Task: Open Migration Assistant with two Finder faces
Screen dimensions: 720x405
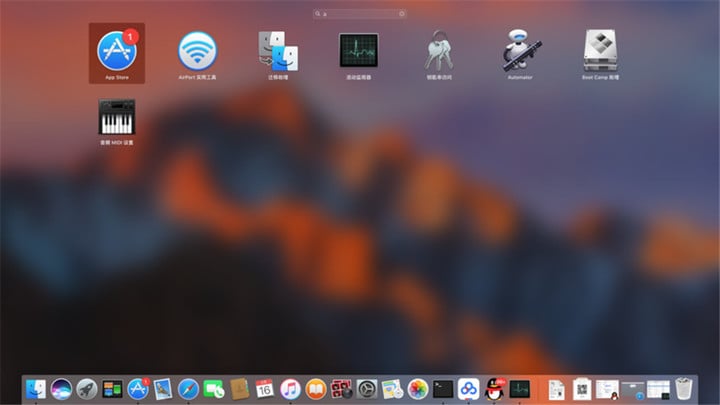Action: 278,51
